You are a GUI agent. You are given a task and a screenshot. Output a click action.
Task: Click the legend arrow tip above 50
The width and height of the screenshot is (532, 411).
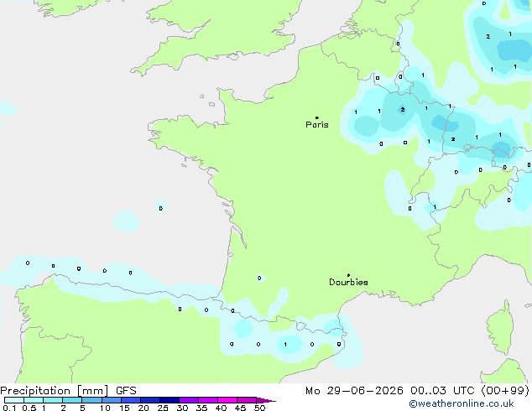[266, 400]
